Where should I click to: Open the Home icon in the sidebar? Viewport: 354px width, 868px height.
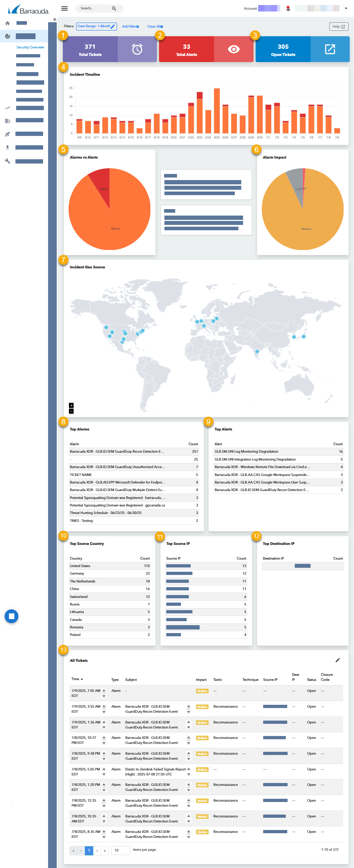tap(8, 23)
